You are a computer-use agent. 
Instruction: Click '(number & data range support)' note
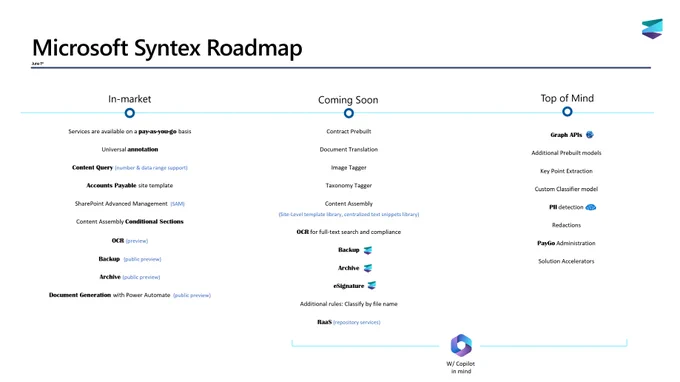coord(151,168)
